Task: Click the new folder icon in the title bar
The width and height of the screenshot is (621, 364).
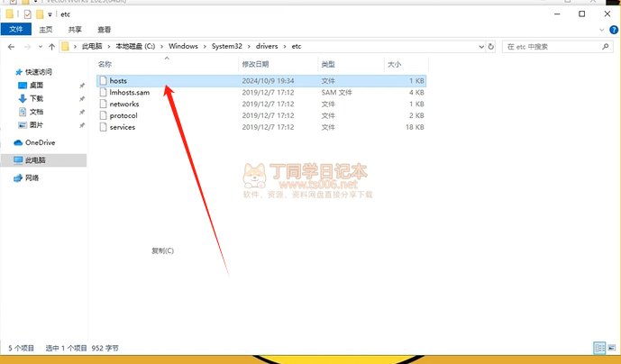Action: (x=40, y=14)
